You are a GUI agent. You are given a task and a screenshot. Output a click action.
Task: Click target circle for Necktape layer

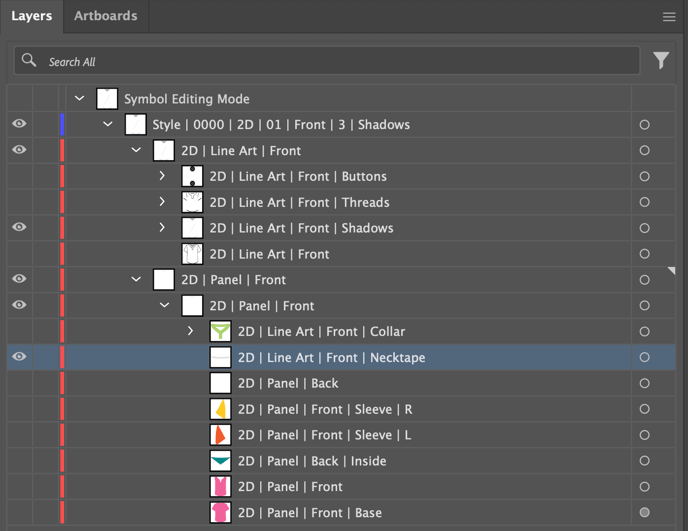tap(644, 357)
